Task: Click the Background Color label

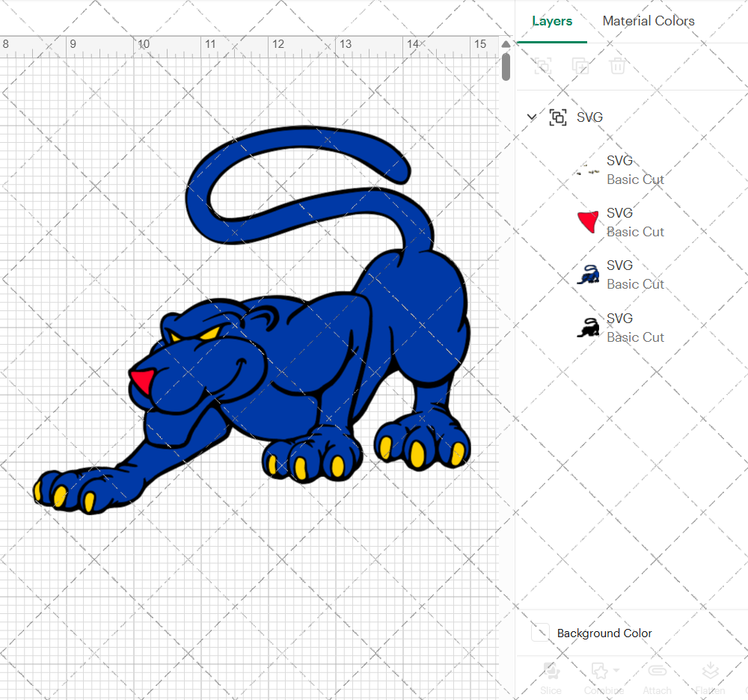Action: click(x=604, y=633)
